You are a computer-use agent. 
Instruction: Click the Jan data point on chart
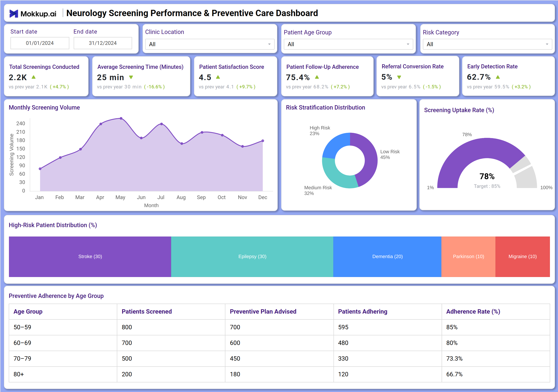[40, 169]
